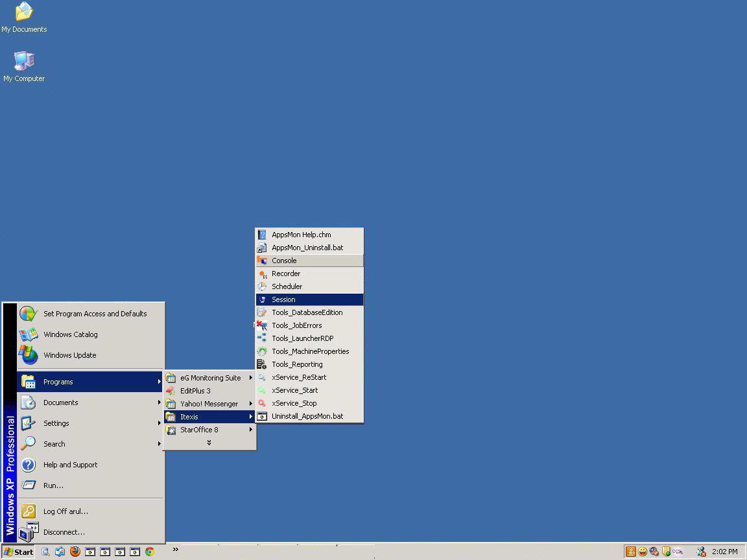Open the My Documents desktop icon
This screenshot has height=560, width=747.
(x=24, y=17)
